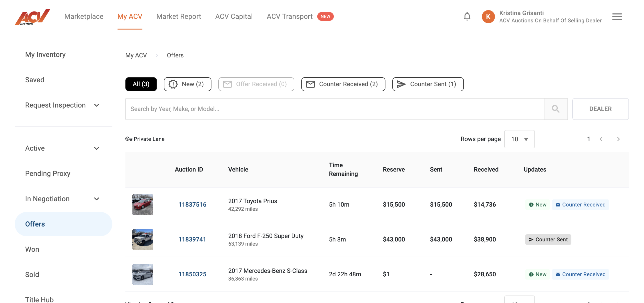Viewport: 644px width, 303px height.
Task: Click 2017 Mercedes-Benz S-Class name
Action: tap(267, 271)
